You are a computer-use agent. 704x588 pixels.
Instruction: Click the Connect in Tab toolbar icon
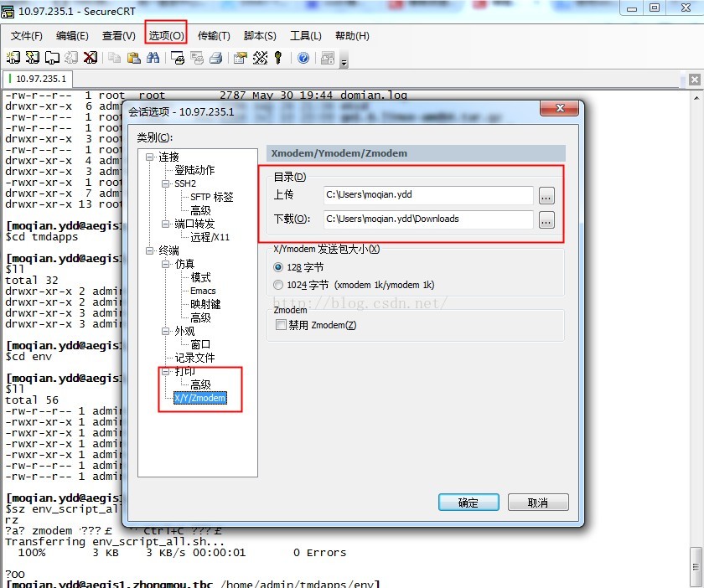click(x=52, y=58)
